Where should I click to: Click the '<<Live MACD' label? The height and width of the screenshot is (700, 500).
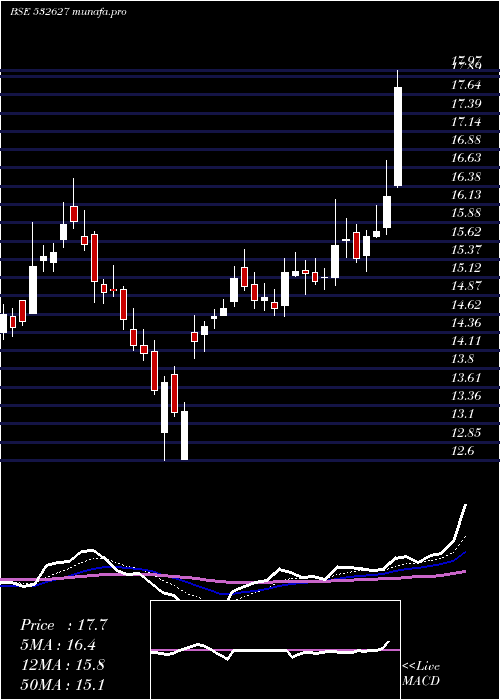tap(421, 673)
